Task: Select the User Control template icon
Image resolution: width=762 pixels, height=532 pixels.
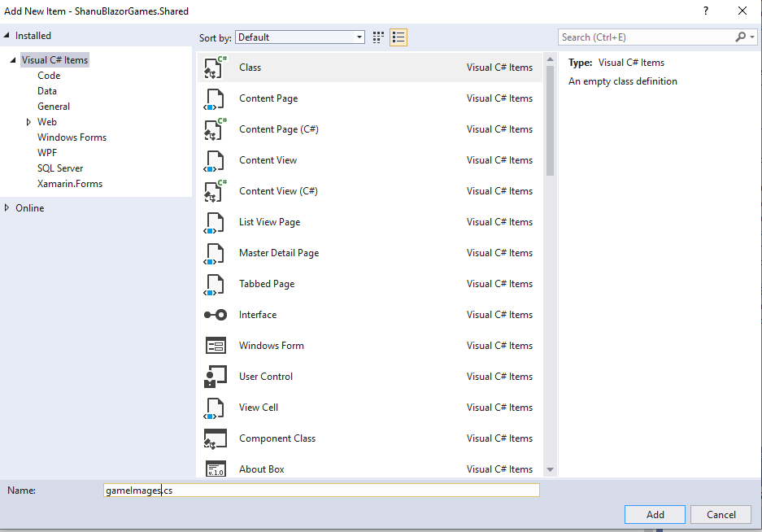Action: point(216,377)
